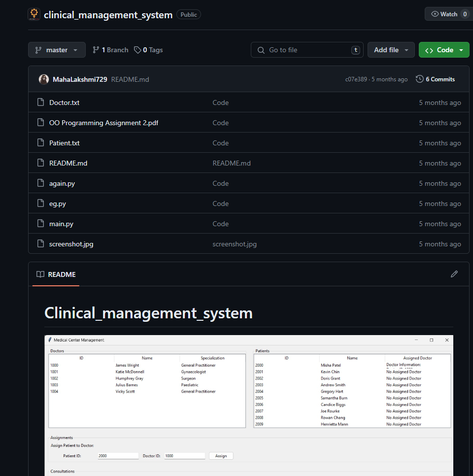Open the c07e389 commit hash link

(356, 79)
